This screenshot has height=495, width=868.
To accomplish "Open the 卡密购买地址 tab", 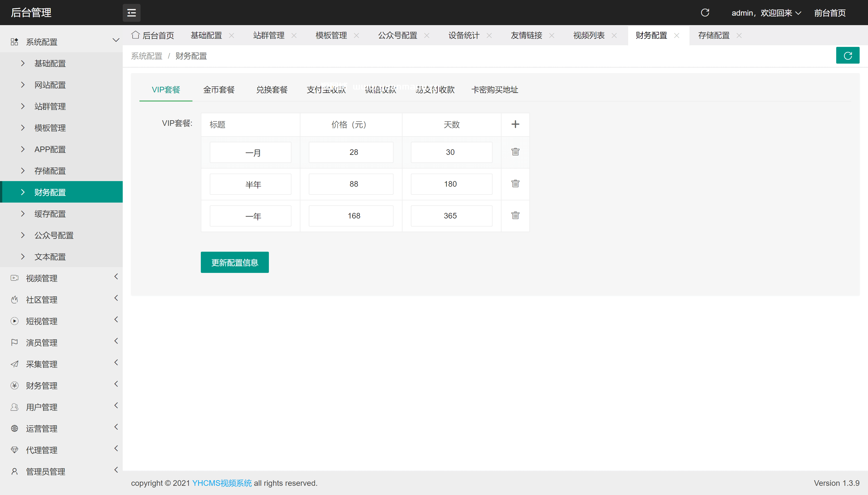I will (x=495, y=89).
